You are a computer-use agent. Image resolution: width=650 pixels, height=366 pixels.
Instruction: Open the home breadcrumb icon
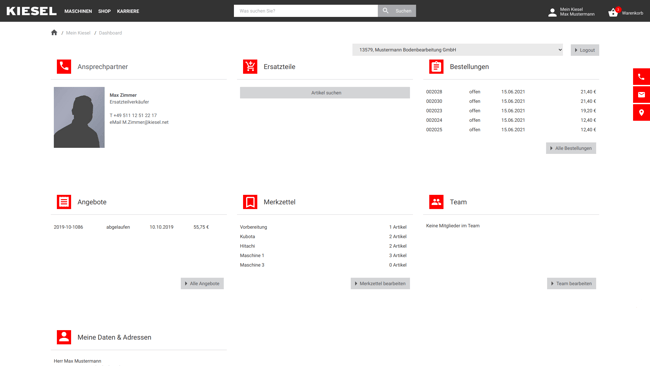[54, 32]
